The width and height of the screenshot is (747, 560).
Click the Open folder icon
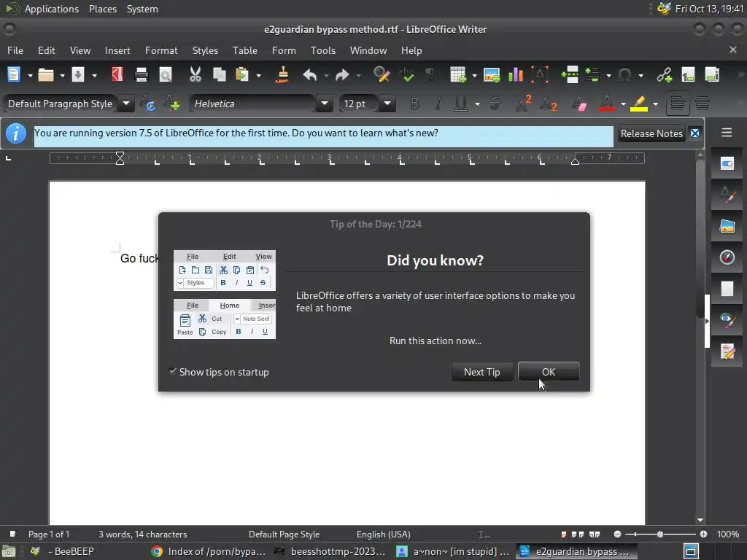click(46, 75)
